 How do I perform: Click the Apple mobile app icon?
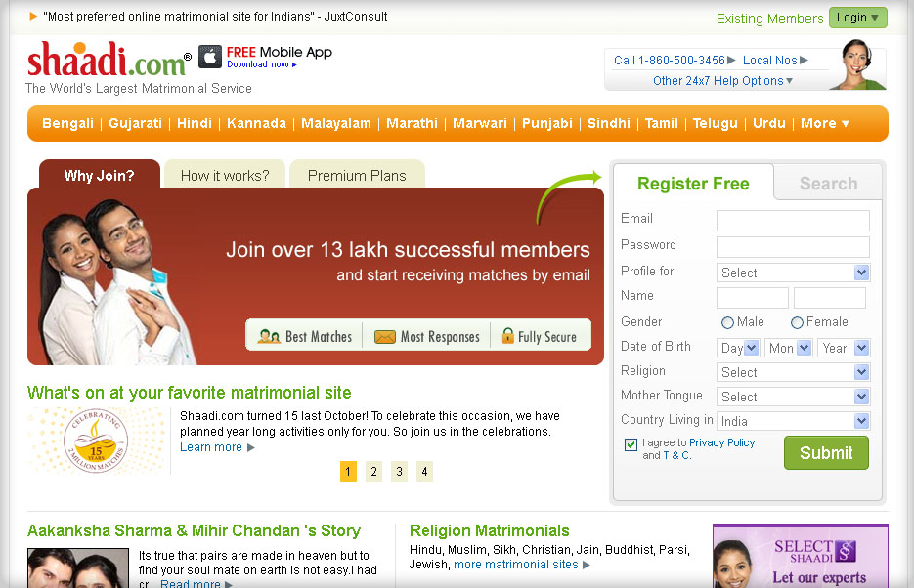pyautogui.click(x=210, y=57)
